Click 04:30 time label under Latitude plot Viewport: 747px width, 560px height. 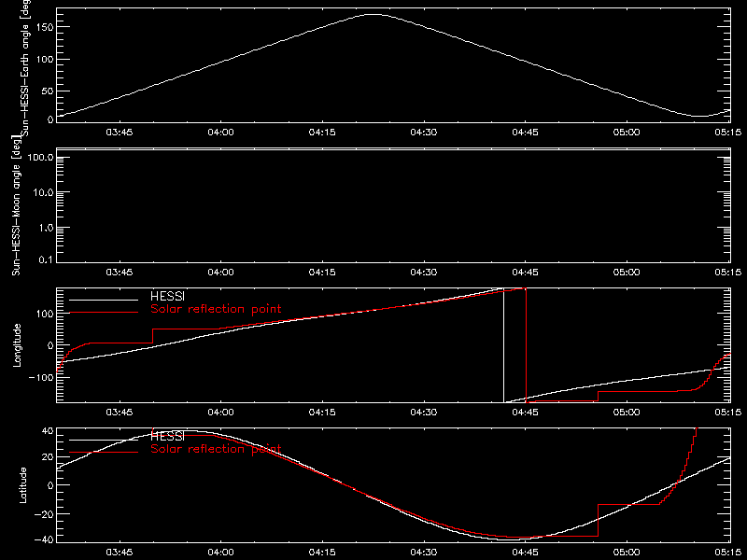[424, 553]
